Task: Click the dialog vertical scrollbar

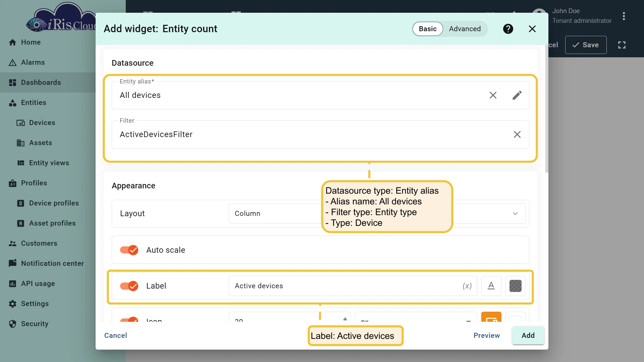Action: pos(546,109)
